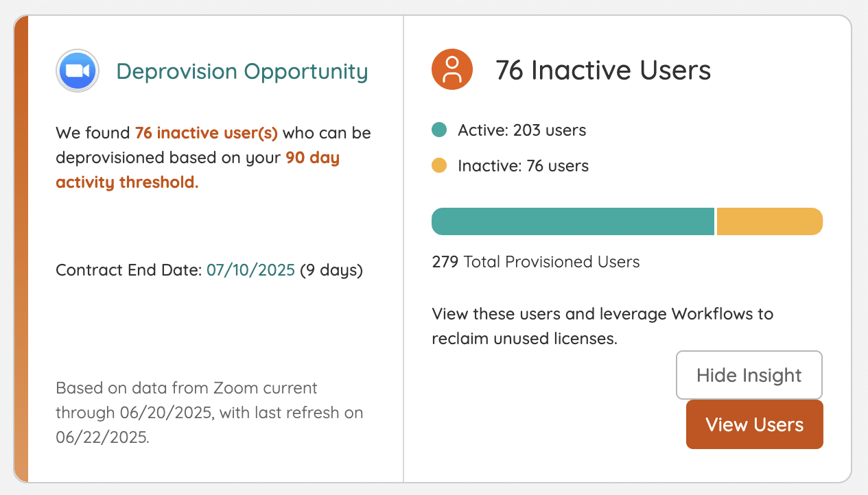Screen dimensions: 868x495
Task: Click the View Users button
Action: point(754,424)
